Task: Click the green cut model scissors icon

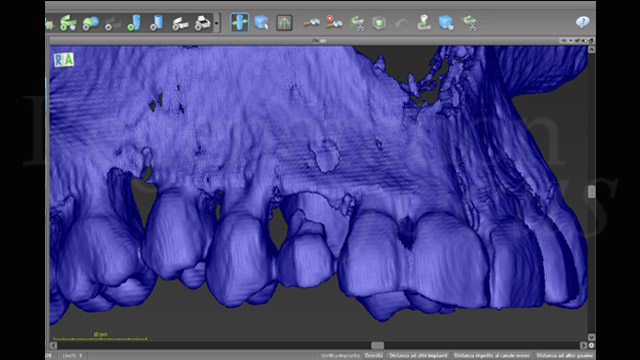Action: click(357, 23)
